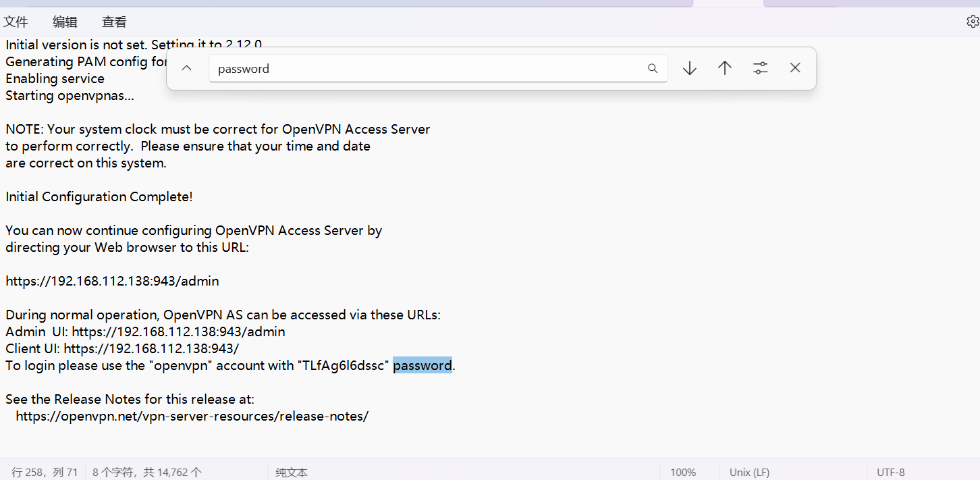Click 'directing your Web browser' line
The height and width of the screenshot is (480, 980).
[x=128, y=247]
